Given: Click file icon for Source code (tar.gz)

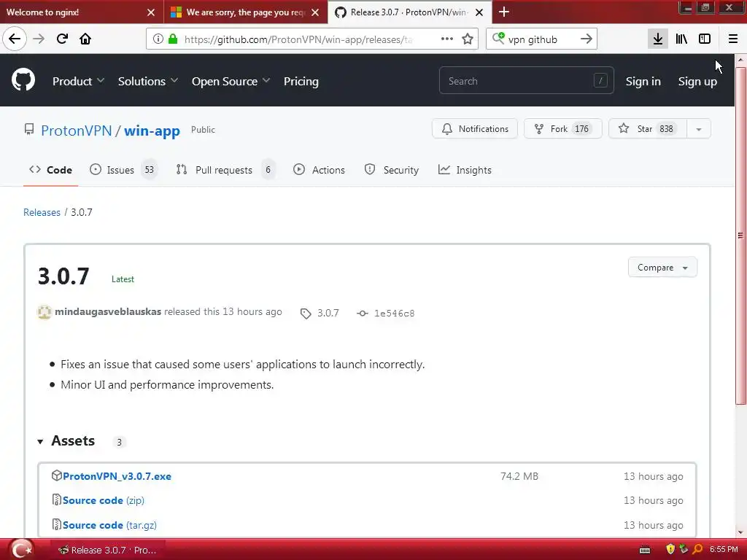Looking at the screenshot, I should point(57,524).
